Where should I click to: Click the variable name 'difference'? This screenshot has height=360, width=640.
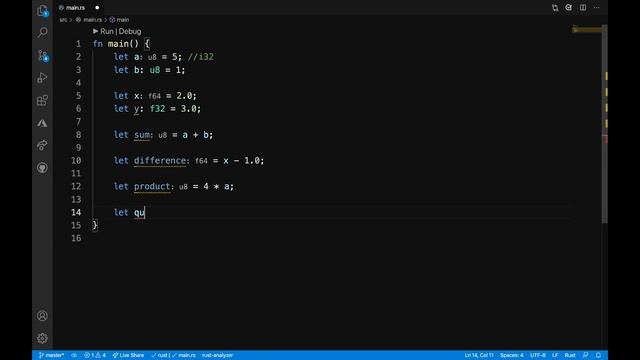pos(160,160)
